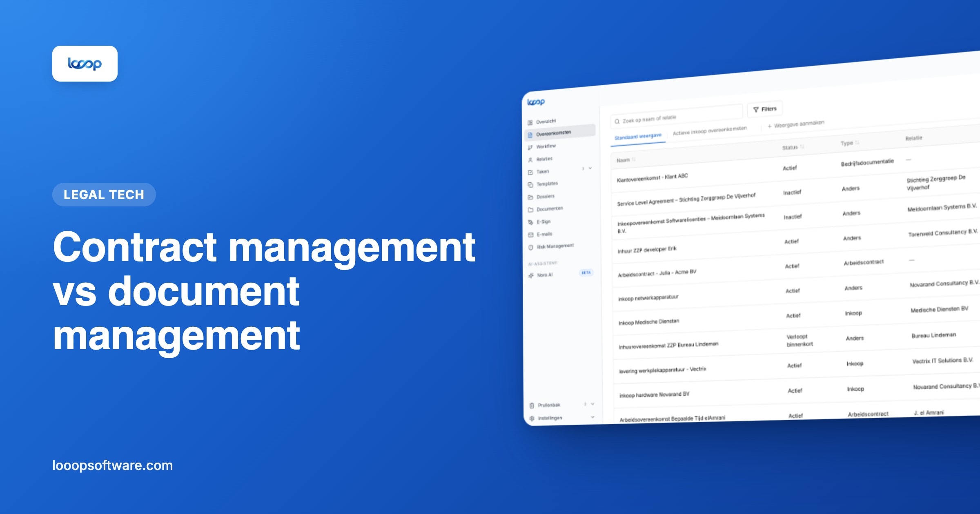Viewport: 980px width, 514px height.
Task: Expand the Taken submenu chevron
Action: 590,168
